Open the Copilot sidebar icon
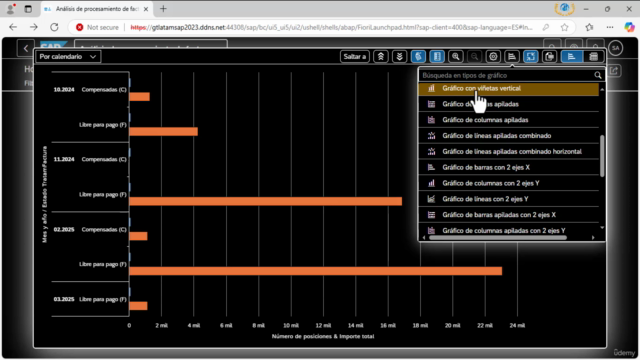 (629, 27)
